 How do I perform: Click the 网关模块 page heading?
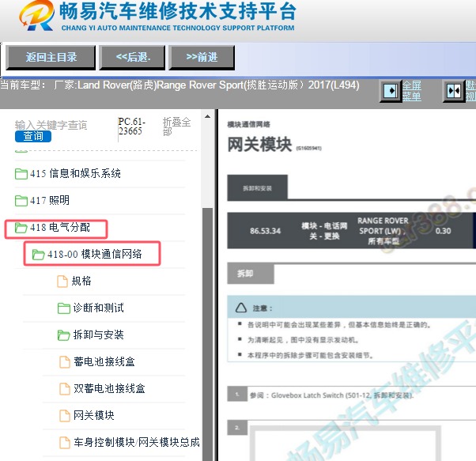tap(259, 144)
